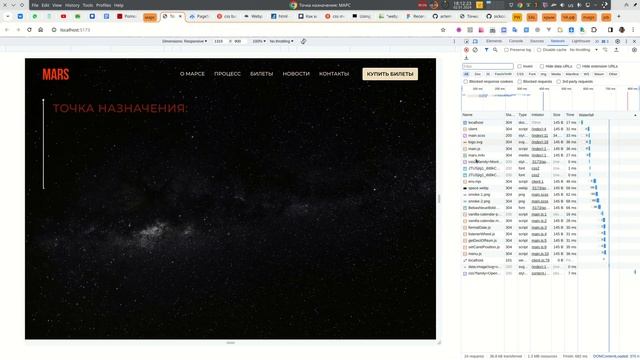Open network conditions wifi icon

(x=605, y=50)
